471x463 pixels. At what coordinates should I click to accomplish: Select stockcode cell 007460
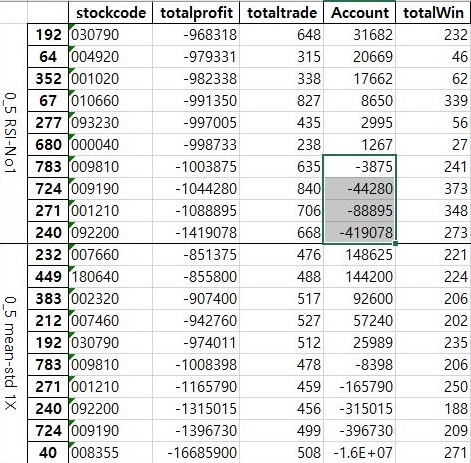tap(110, 321)
